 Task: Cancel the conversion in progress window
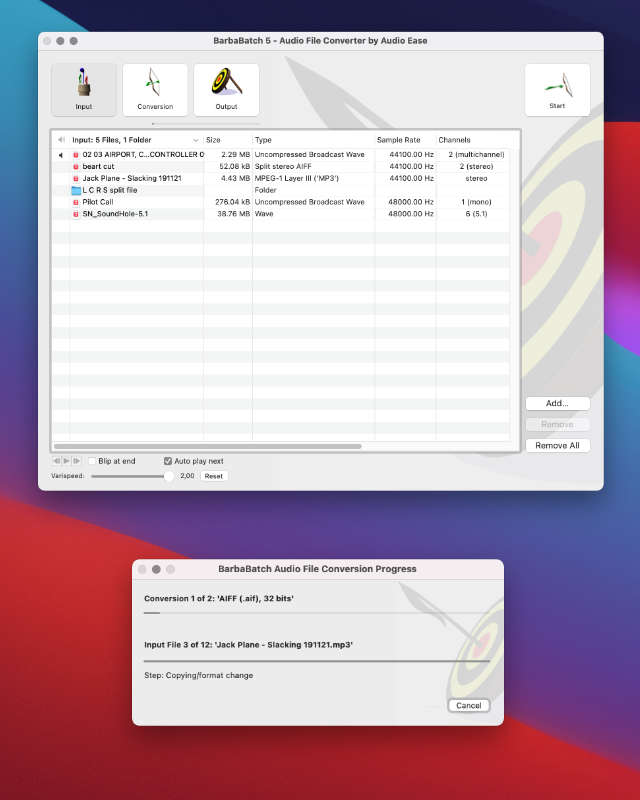(469, 705)
